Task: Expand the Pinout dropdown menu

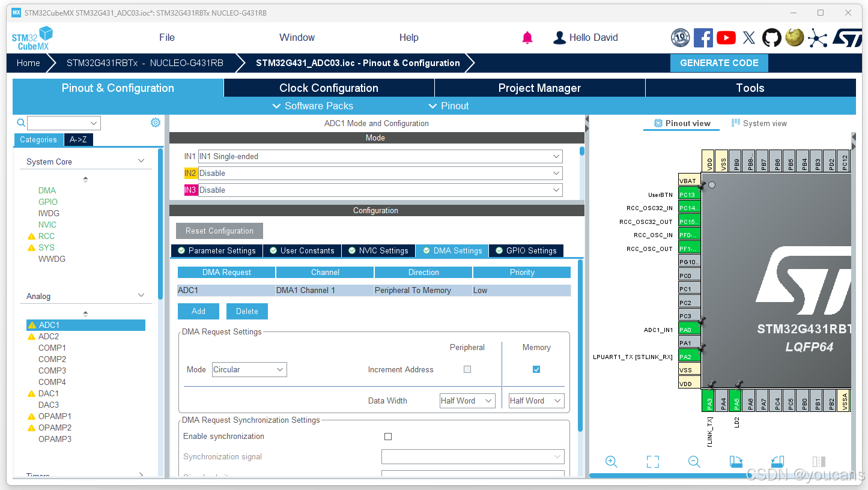Action: click(449, 106)
